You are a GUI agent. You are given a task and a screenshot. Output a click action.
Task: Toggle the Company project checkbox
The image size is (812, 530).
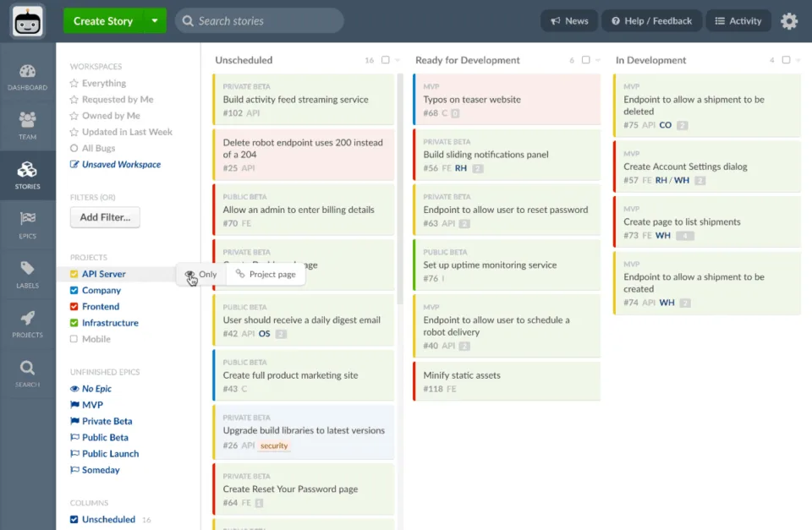[74, 291]
